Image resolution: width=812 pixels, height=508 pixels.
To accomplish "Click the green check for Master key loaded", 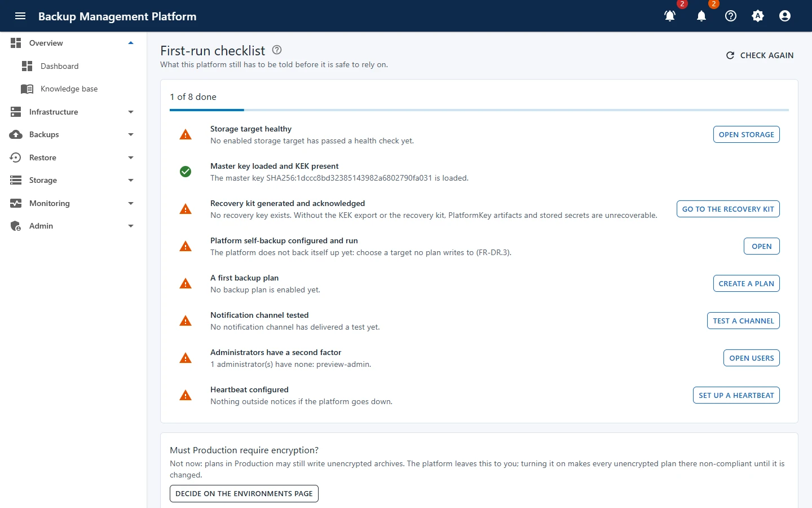I will tap(186, 172).
